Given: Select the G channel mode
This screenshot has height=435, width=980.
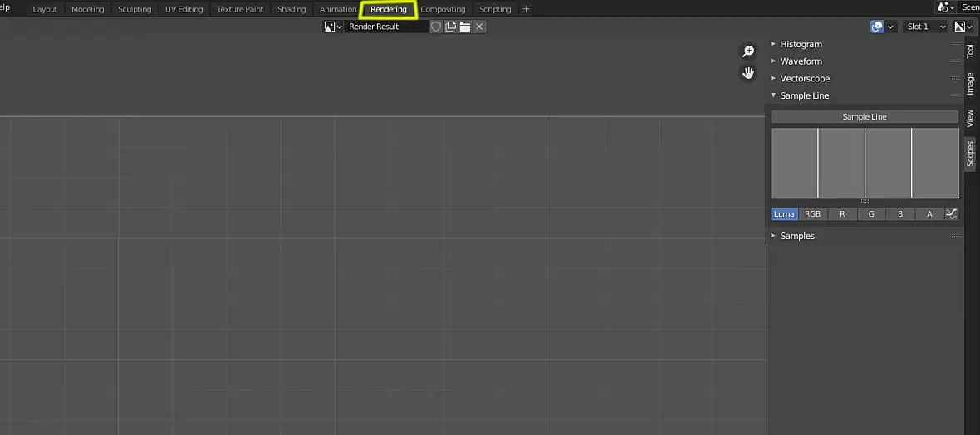Looking at the screenshot, I should click(x=871, y=213).
